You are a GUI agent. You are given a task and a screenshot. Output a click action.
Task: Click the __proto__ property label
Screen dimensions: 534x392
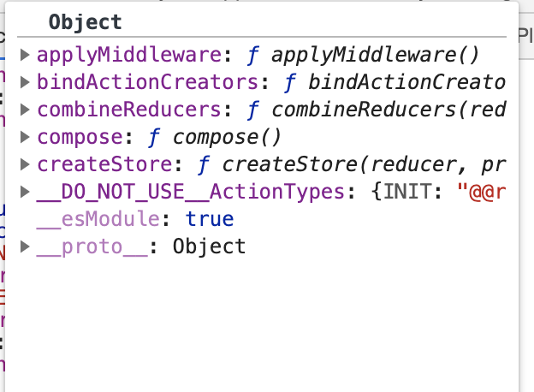point(92,246)
